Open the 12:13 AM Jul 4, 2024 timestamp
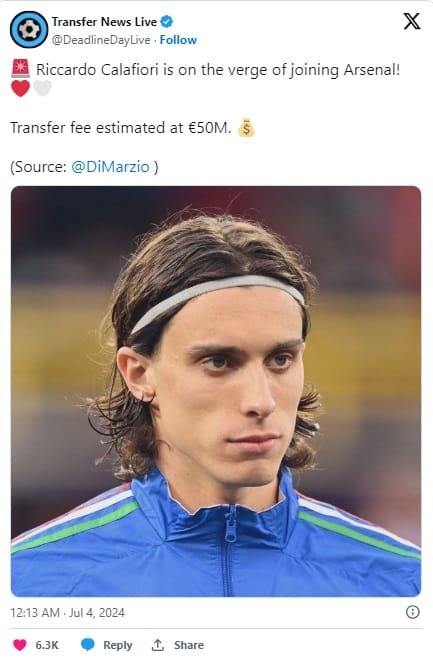 point(67,612)
